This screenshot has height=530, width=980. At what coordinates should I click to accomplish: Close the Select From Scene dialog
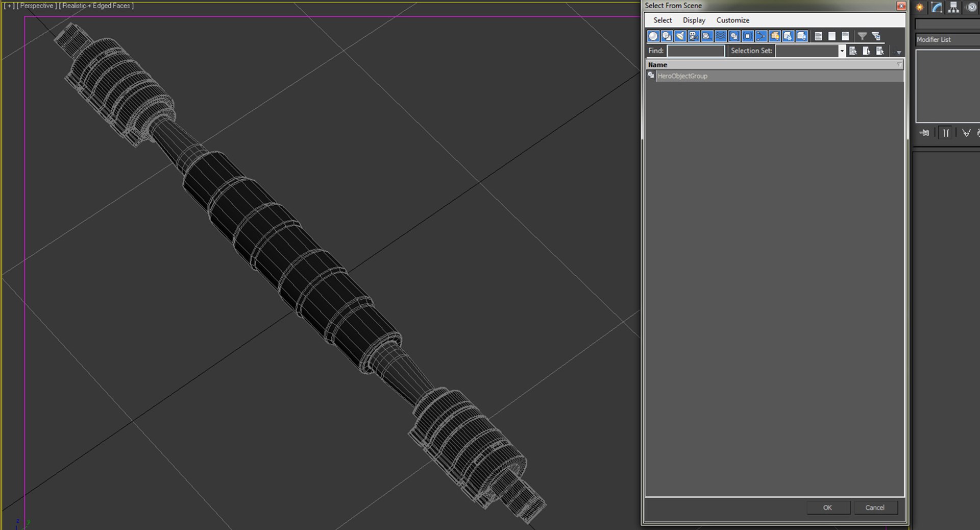point(901,6)
